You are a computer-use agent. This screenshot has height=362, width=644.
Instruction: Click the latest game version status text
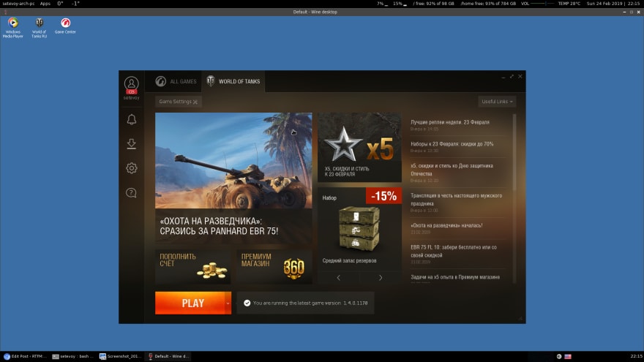310,303
